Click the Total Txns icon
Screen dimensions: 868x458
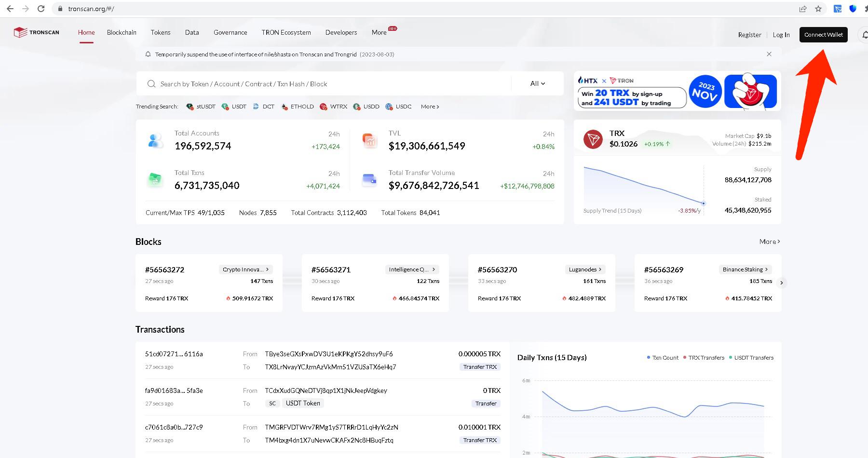point(155,180)
